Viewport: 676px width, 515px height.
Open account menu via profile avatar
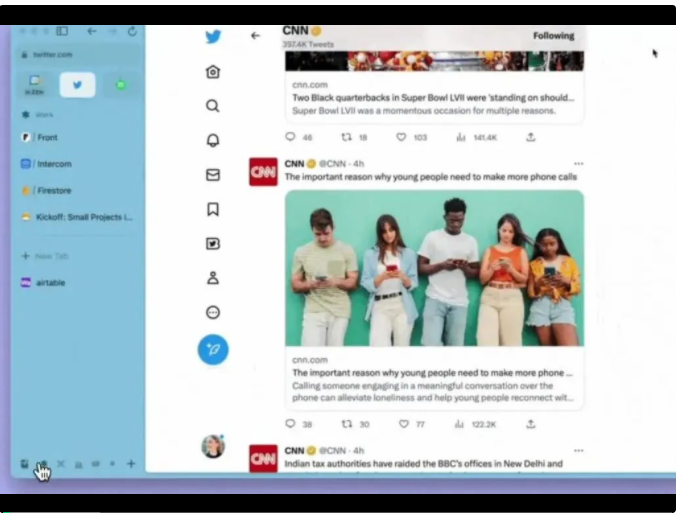click(x=213, y=446)
